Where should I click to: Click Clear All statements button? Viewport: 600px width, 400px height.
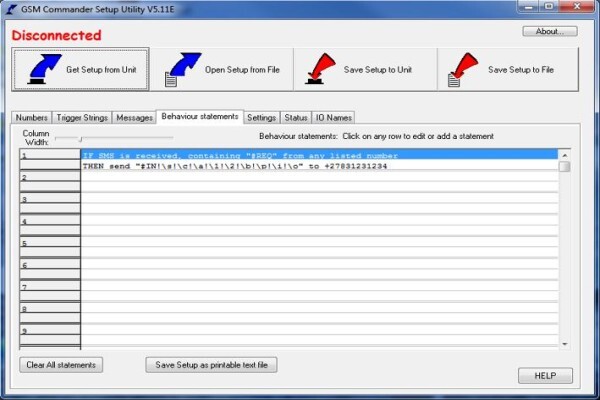point(61,365)
